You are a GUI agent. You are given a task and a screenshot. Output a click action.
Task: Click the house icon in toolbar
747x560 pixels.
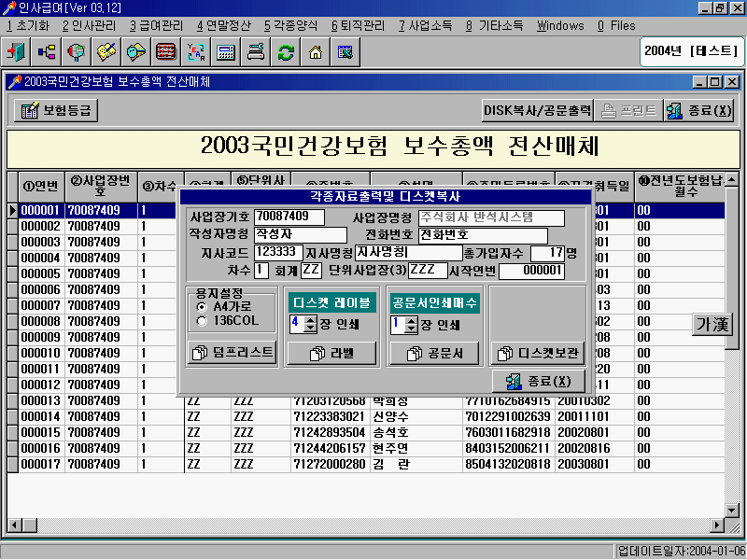pyautogui.click(x=316, y=52)
